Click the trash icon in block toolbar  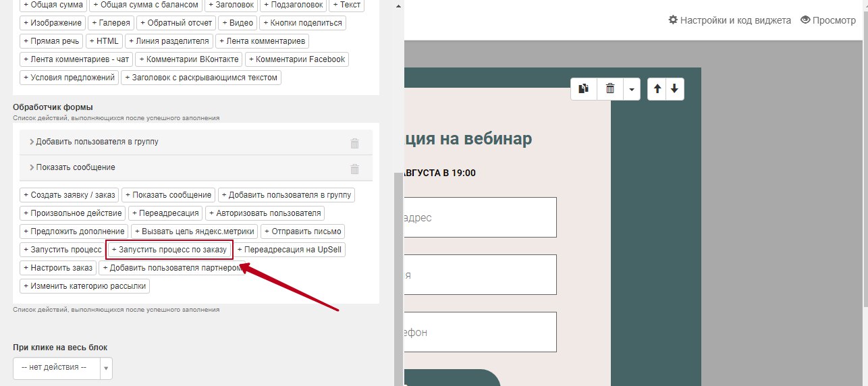(610, 89)
